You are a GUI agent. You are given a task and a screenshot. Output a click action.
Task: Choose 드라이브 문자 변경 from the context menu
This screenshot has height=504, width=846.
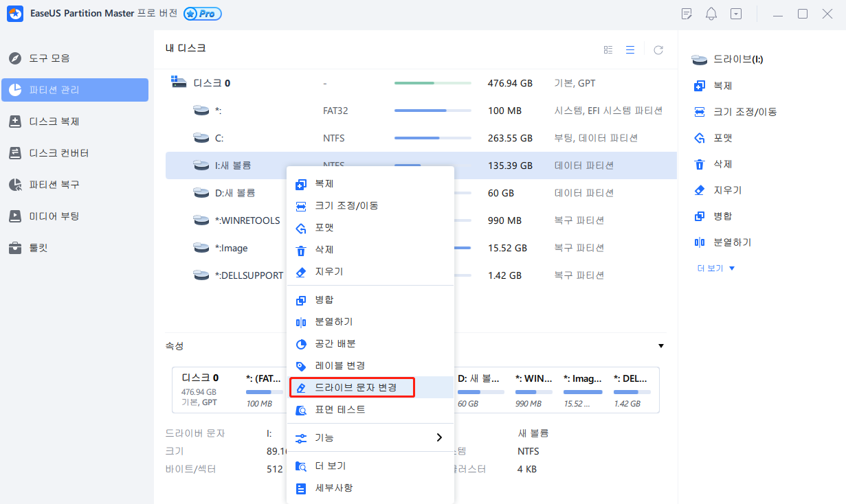[x=352, y=387]
